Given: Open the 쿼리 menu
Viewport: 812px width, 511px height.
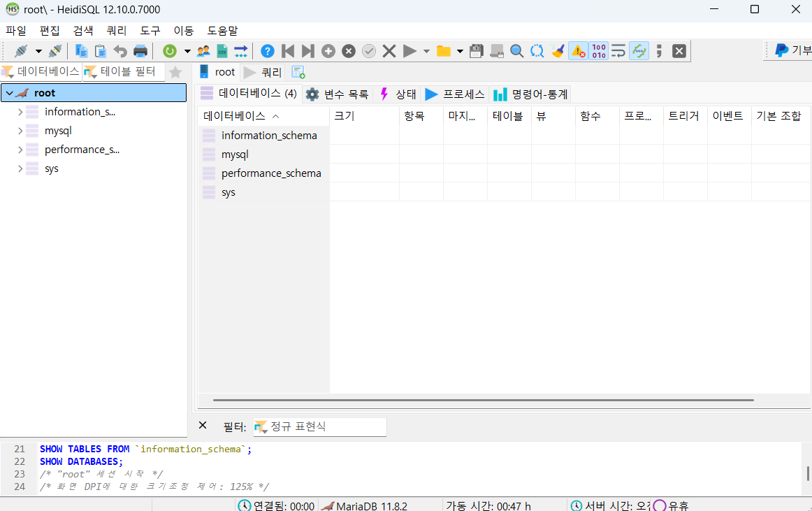Looking at the screenshot, I should point(117,31).
